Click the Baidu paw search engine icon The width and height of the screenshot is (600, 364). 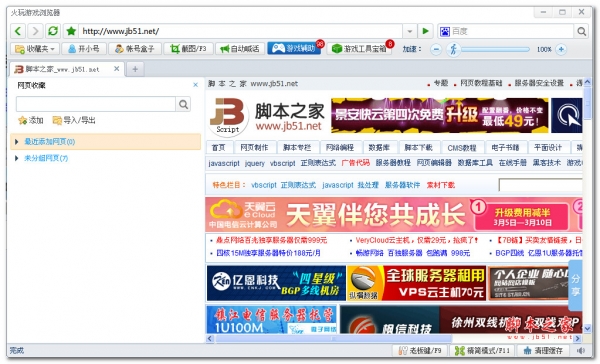[445, 31]
